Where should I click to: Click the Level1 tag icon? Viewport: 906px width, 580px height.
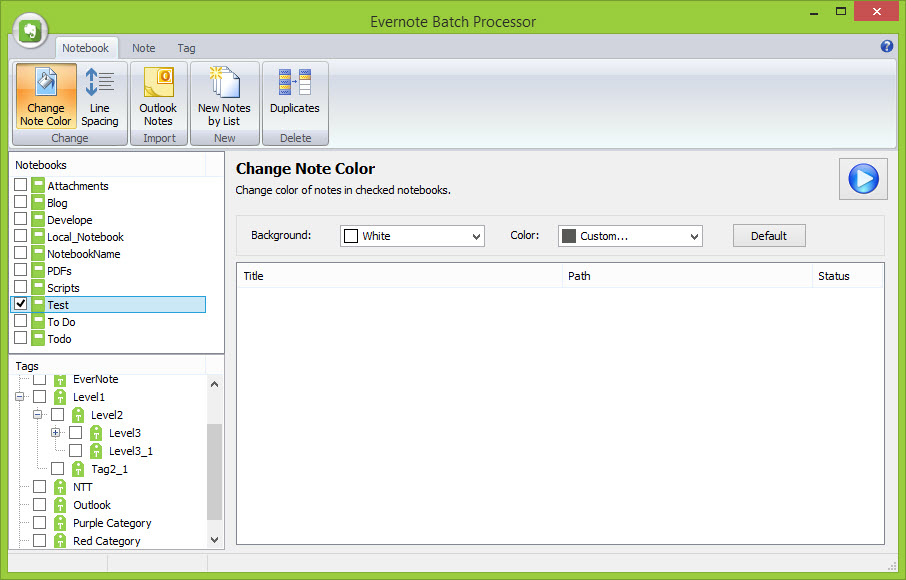pos(60,397)
